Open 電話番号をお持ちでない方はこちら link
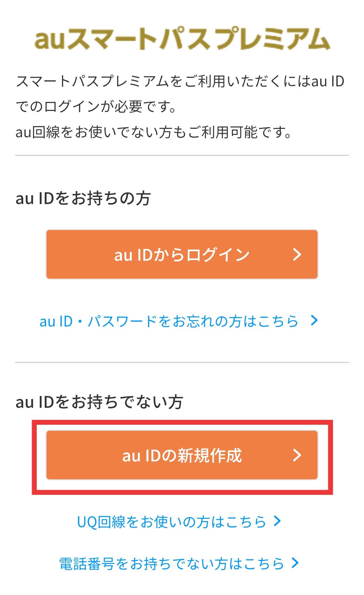The image size is (364, 595). click(172, 563)
